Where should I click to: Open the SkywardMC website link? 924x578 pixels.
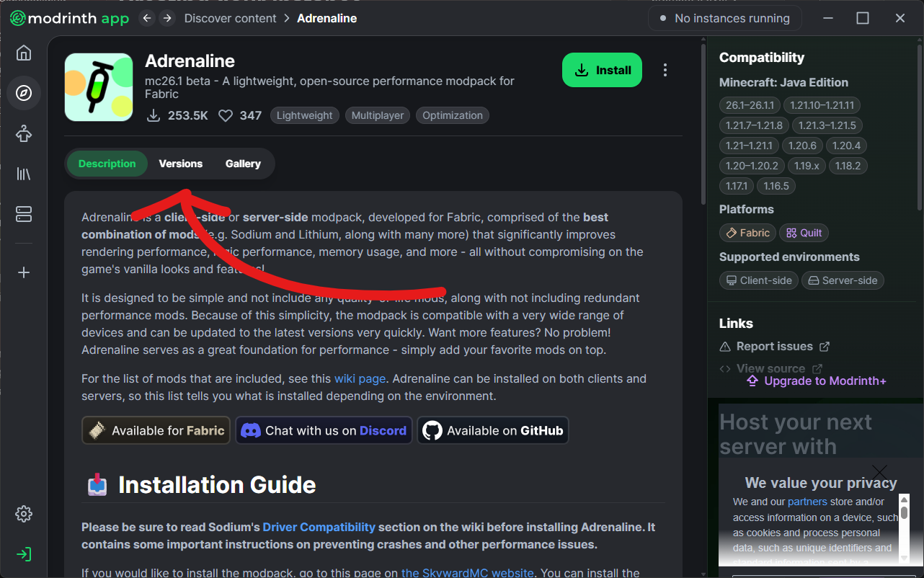pos(468,573)
